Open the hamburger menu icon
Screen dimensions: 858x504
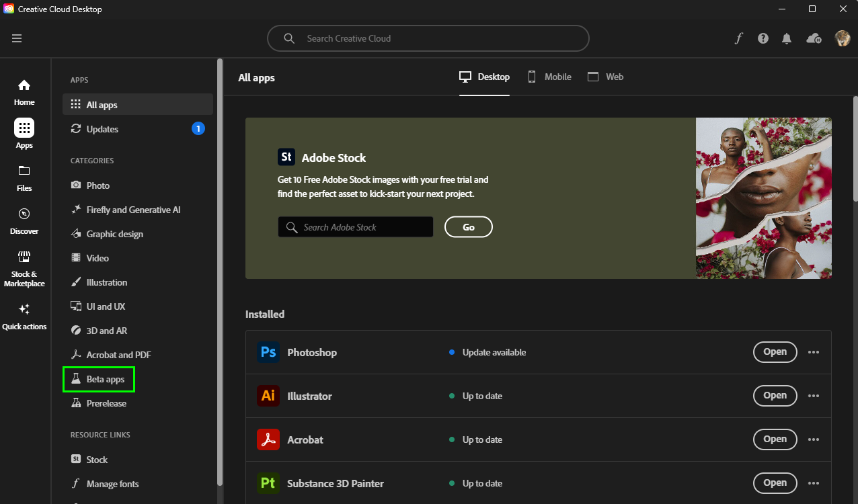(17, 38)
